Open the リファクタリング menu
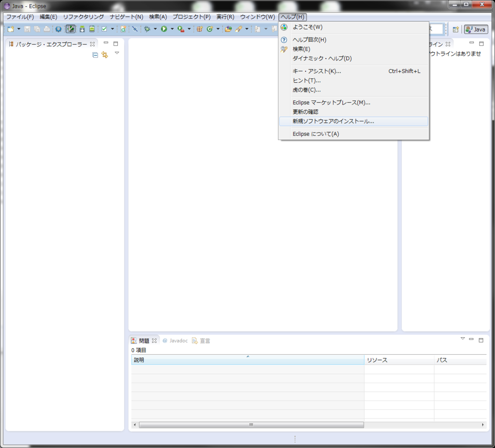Screen dimensions: 495x448 click(83, 17)
